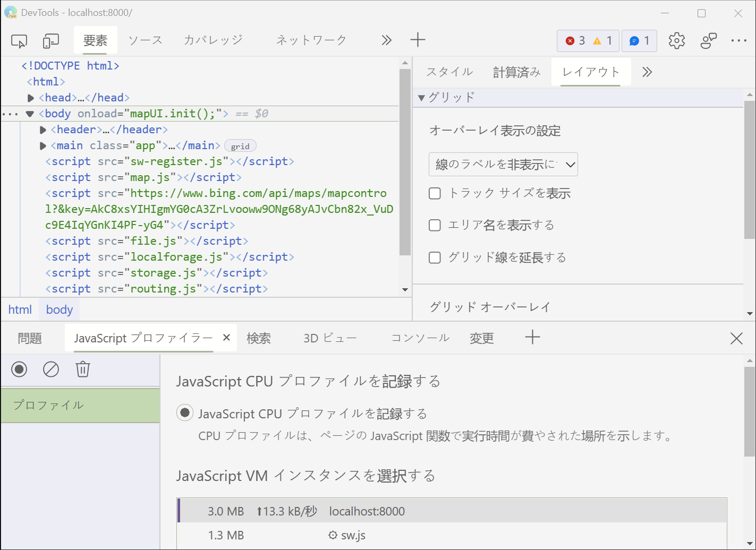Screen dimensions: 756x550
Task: Expand the head element in DOM tree
Action: (x=30, y=97)
